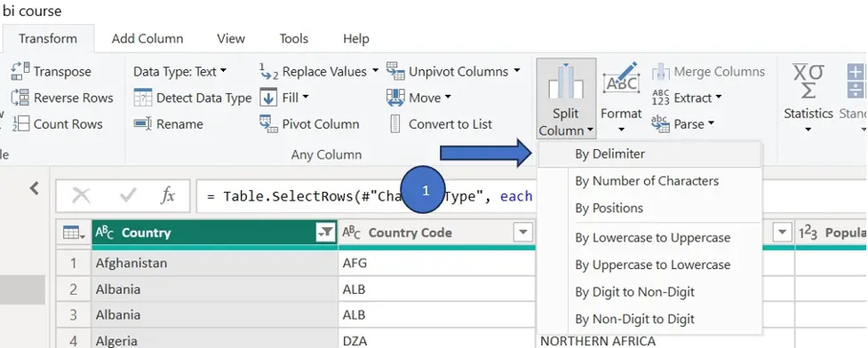The height and width of the screenshot is (348, 868).
Task: Cancel formula with the X button
Action: point(82,195)
